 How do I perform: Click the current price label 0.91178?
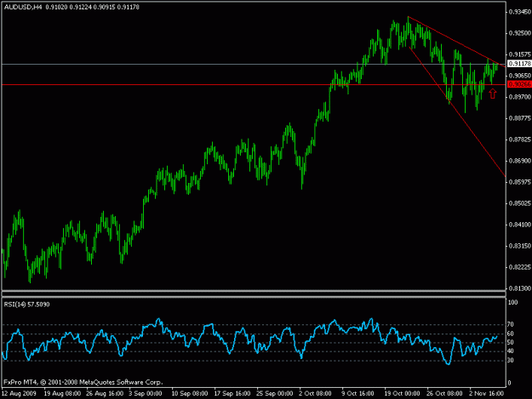click(x=519, y=64)
